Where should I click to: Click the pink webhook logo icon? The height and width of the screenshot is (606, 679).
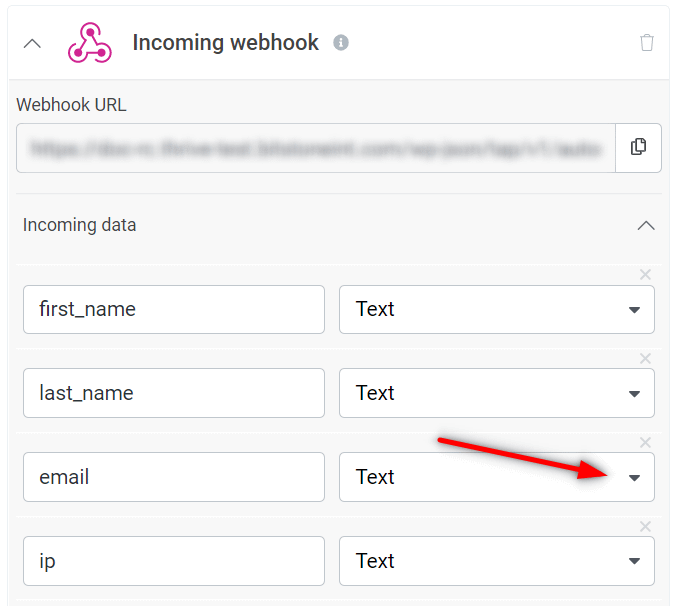90,42
